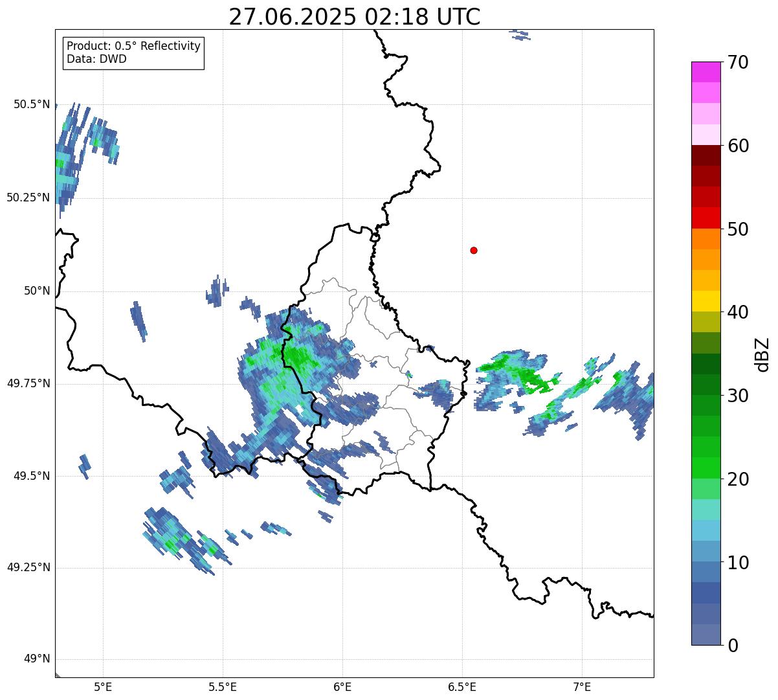Click the "Data: DWD" text
The width and height of the screenshot is (778, 700).
[97, 59]
